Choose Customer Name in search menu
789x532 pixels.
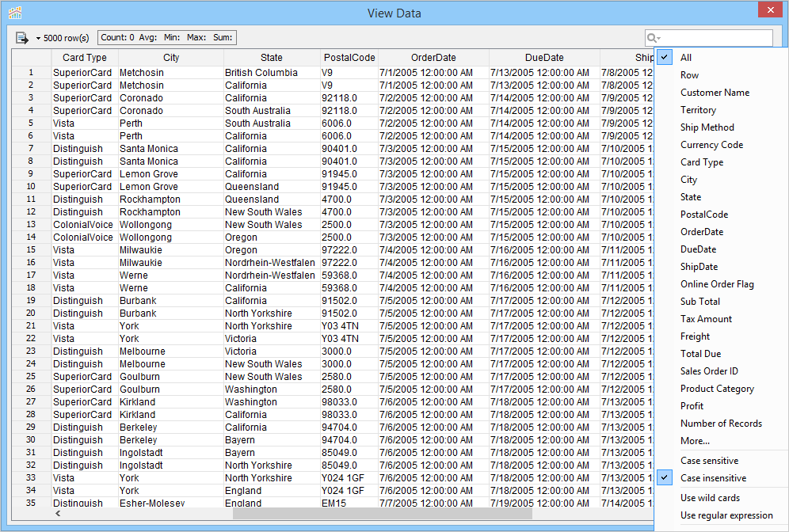tap(721, 93)
